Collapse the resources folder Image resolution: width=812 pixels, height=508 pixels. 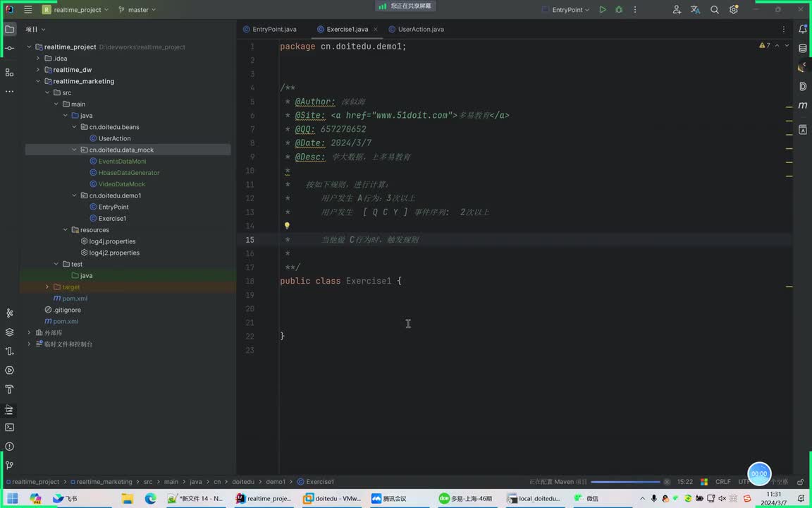click(x=66, y=229)
